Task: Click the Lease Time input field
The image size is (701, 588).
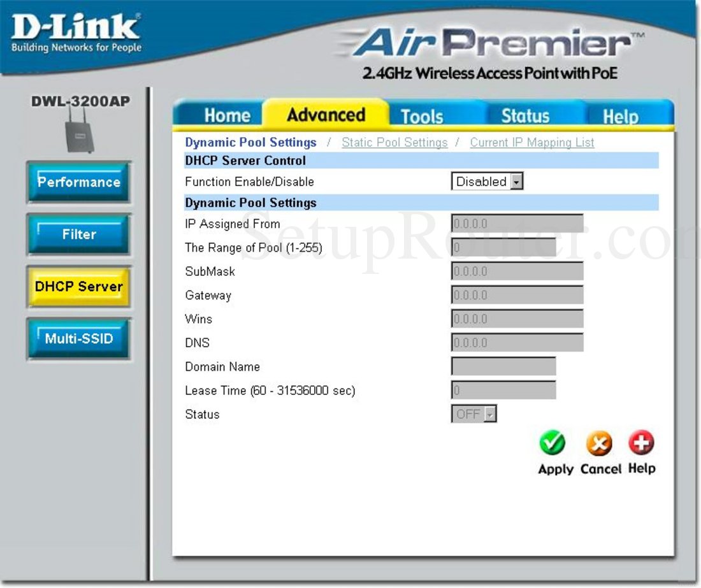Action: point(503,390)
